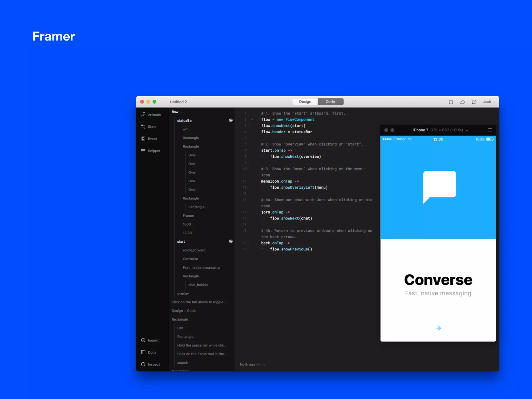Image resolution: width=532 pixels, height=399 pixels.
Task: Open the Snippet library
Action: click(151, 151)
